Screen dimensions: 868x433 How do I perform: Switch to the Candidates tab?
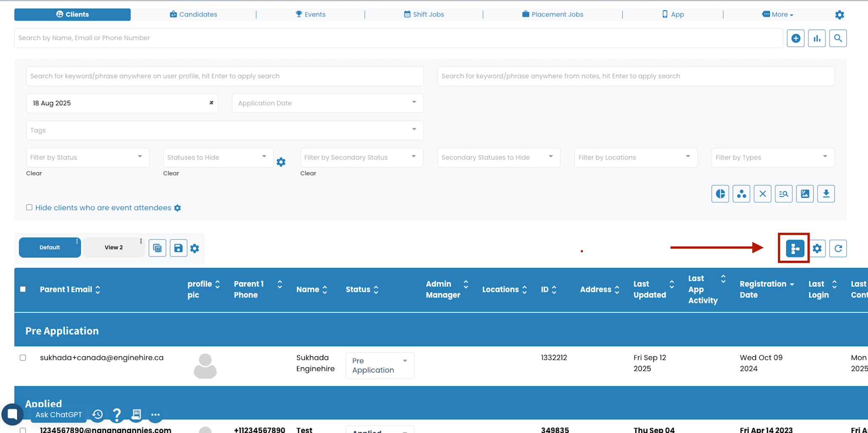(x=193, y=14)
